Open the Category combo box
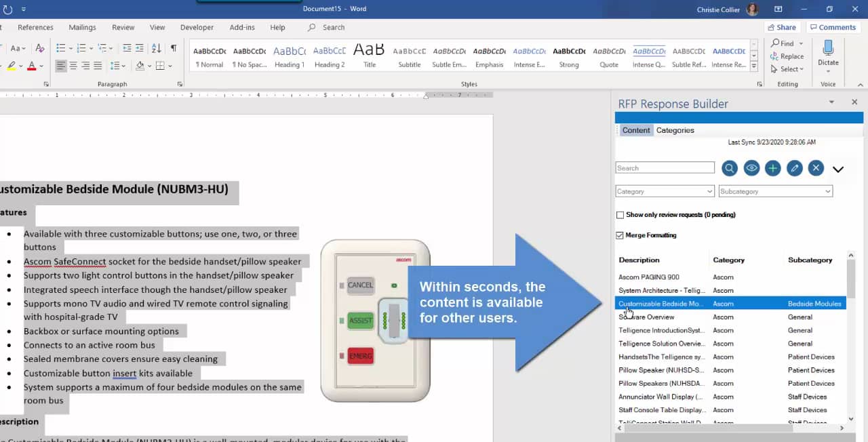Screen dimensions: 868x442 (665, 191)
